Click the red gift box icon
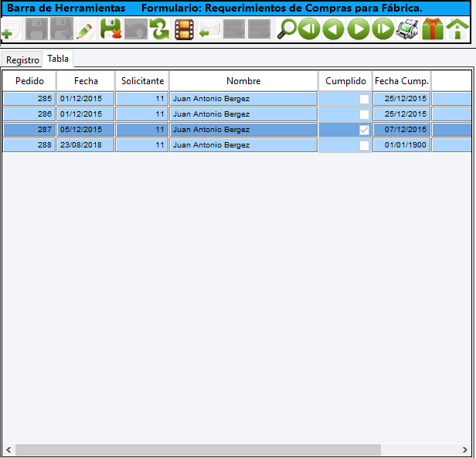Screen dimensions: 476x458 433,29
